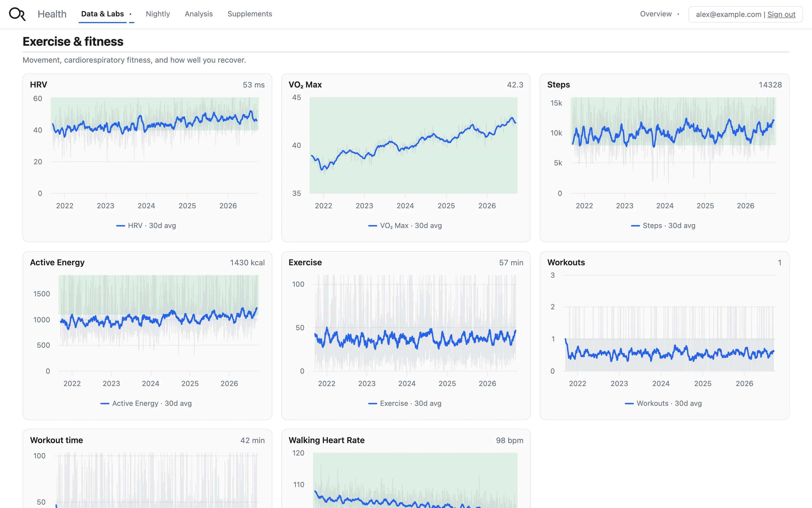Select the VO₂ Max card title
812x508 pixels.
(x=305, y=85)
